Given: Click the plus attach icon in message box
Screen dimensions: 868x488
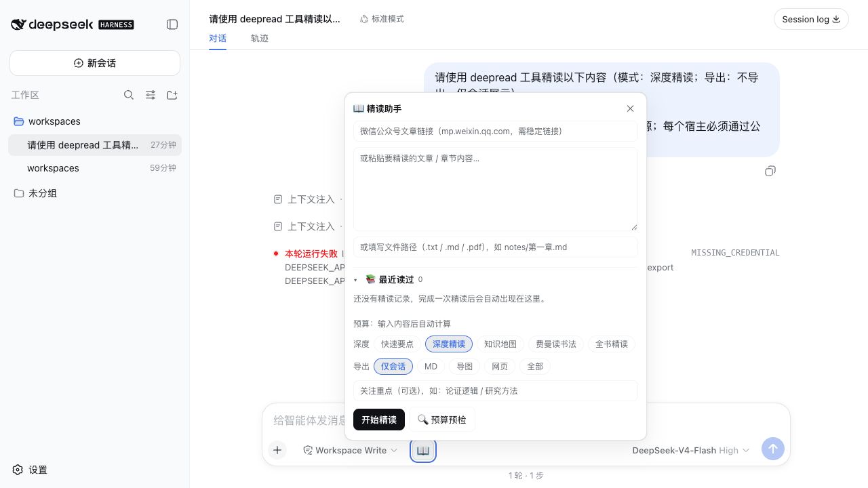Looking at the screenshot, I should (x=277, y=450).
